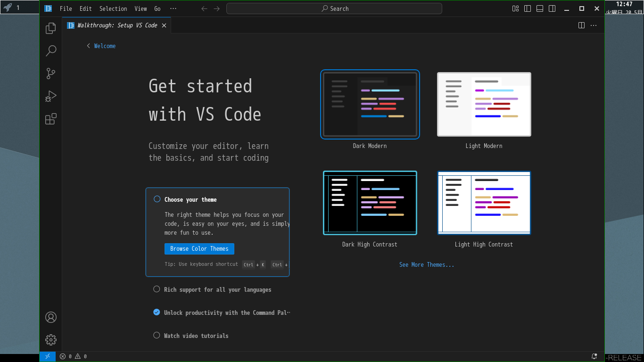Toggle the 'Choose your theme' step circle
Viewport: 644px width, 362px height.
click(x=157, y=199)
